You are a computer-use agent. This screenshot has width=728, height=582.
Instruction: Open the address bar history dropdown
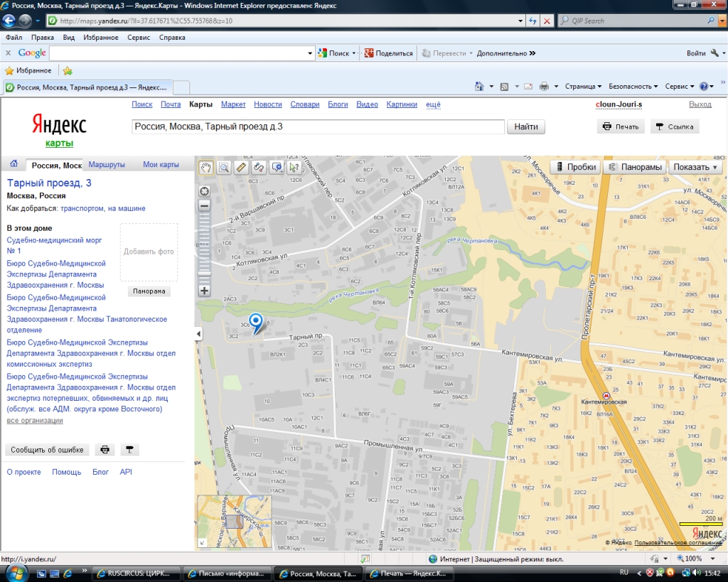520,21
